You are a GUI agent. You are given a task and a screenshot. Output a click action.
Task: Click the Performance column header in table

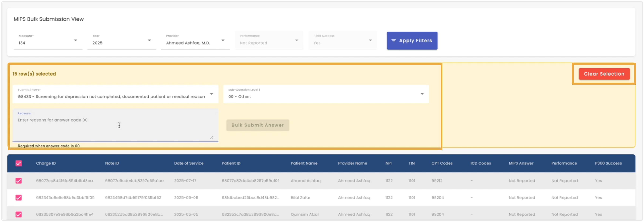(x=564, y=163)
